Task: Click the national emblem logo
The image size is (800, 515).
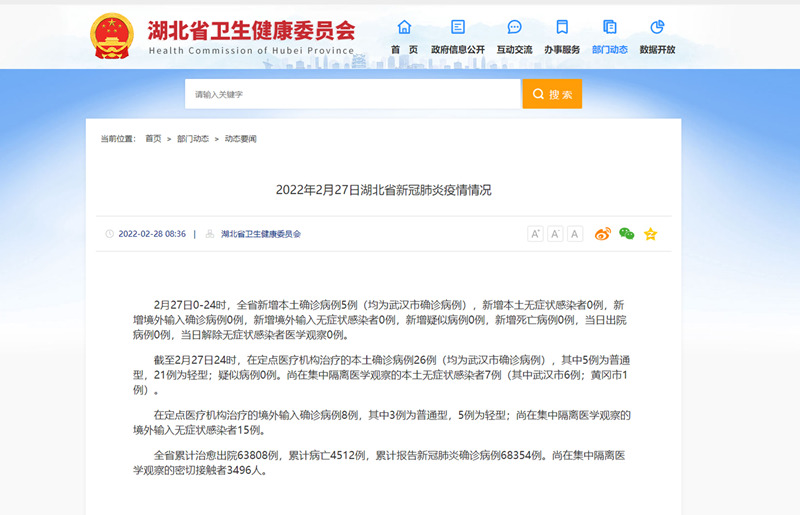Action: coord(113,36)
